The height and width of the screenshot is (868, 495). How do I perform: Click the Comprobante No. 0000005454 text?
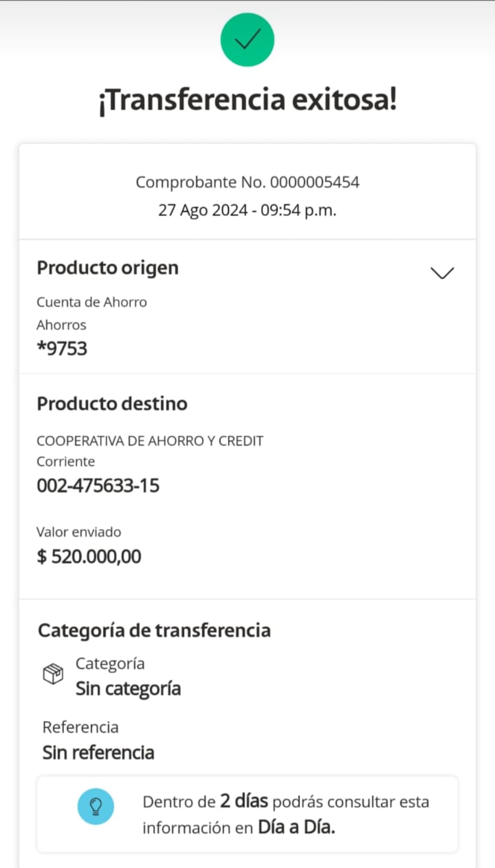[247, 182]
